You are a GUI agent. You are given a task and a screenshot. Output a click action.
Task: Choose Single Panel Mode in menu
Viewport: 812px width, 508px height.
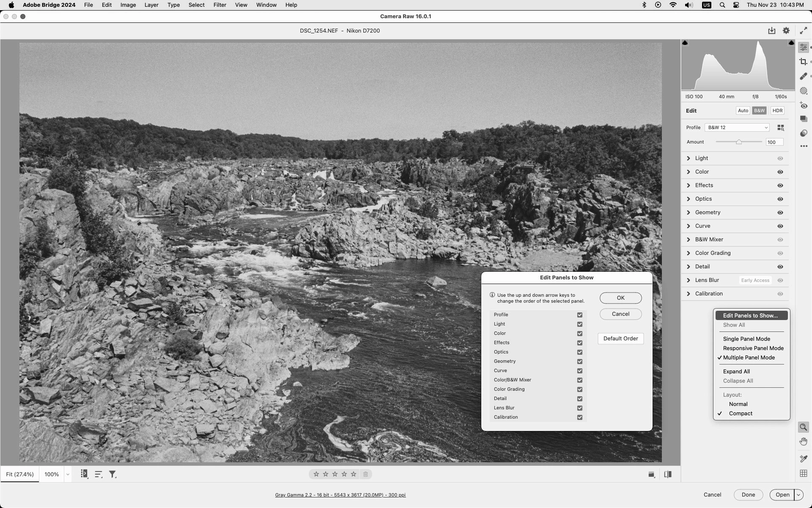point(746,339)
